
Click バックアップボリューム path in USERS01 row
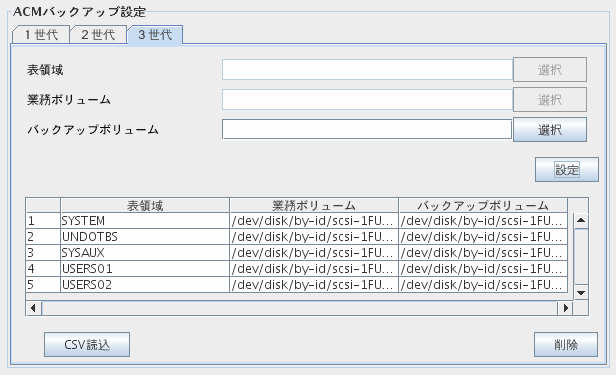[x=483, y=269]
